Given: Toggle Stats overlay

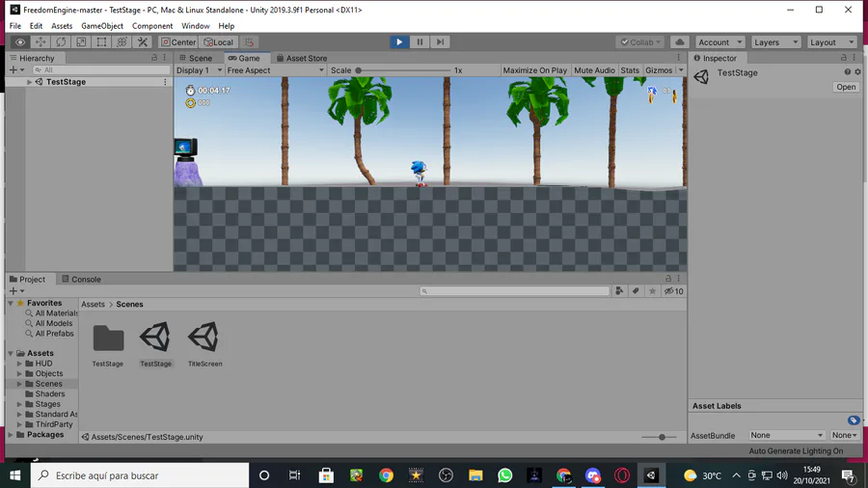Looking at the screenshot, I should point(630,70).
